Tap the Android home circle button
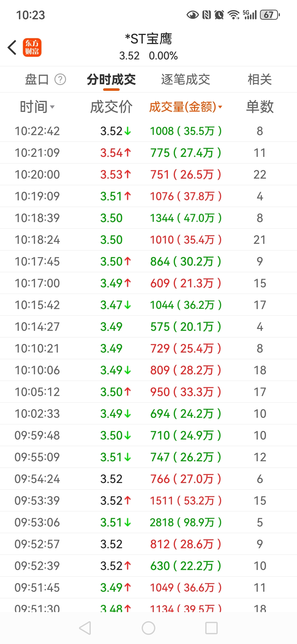This screenshot has width=297, height=644. pyautogui.click(x=148, y=628)
